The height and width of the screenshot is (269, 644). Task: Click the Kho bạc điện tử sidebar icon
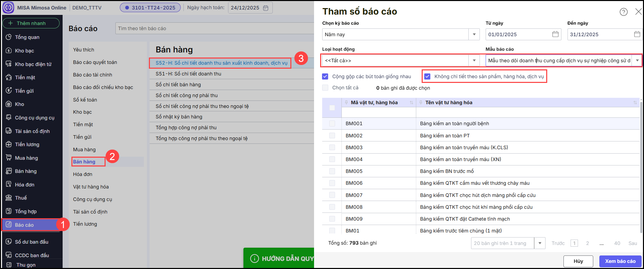[9, 64]
